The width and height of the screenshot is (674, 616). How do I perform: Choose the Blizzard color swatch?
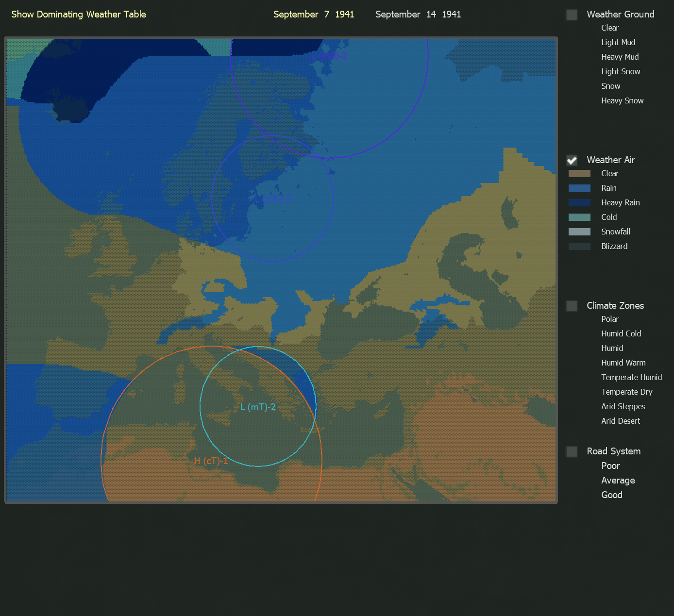579,247
